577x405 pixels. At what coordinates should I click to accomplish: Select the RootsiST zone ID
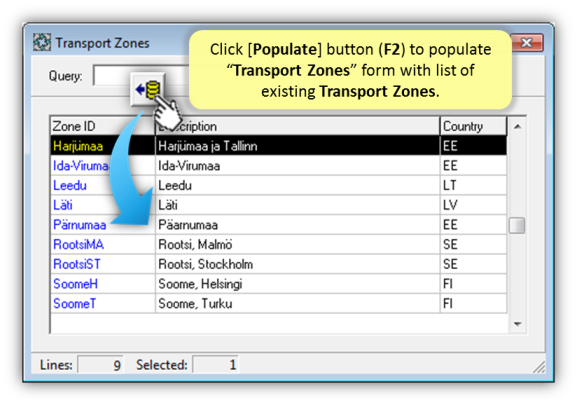(x=77, y=264)
